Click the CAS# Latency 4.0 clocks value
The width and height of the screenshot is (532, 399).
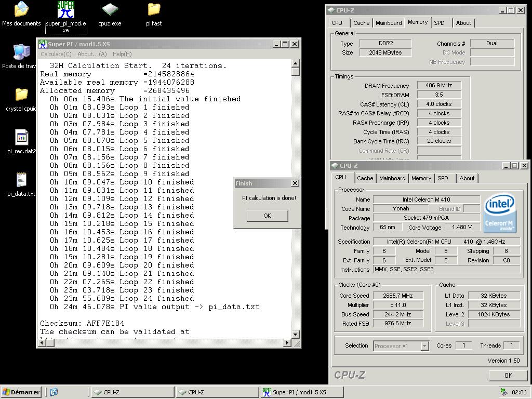pos(439,104)
